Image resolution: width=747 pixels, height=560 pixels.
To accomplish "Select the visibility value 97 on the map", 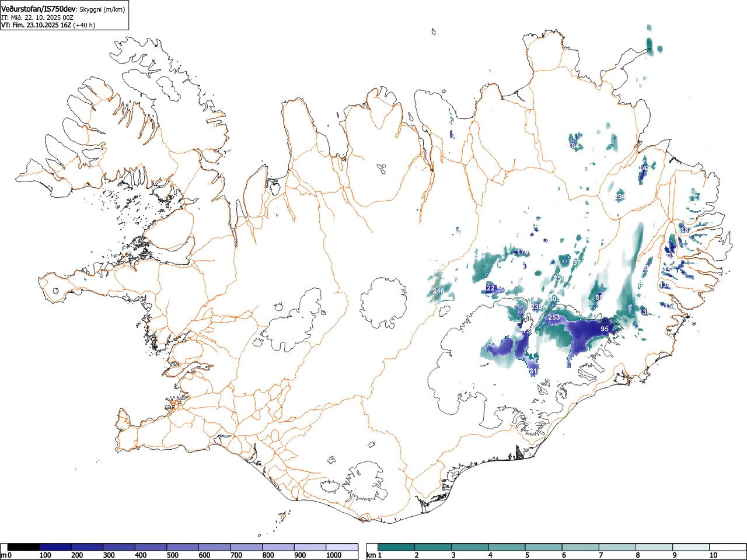I will (x=577, y=262).
